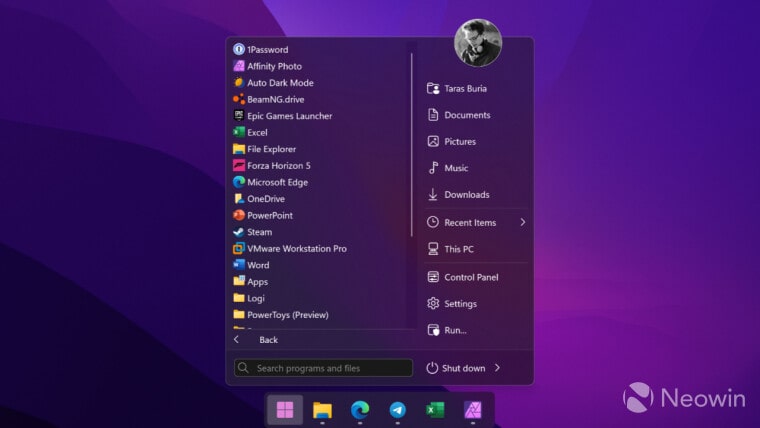Open the Epic Games Launcher icon
The image size is (760, 428).
point(238,116)
